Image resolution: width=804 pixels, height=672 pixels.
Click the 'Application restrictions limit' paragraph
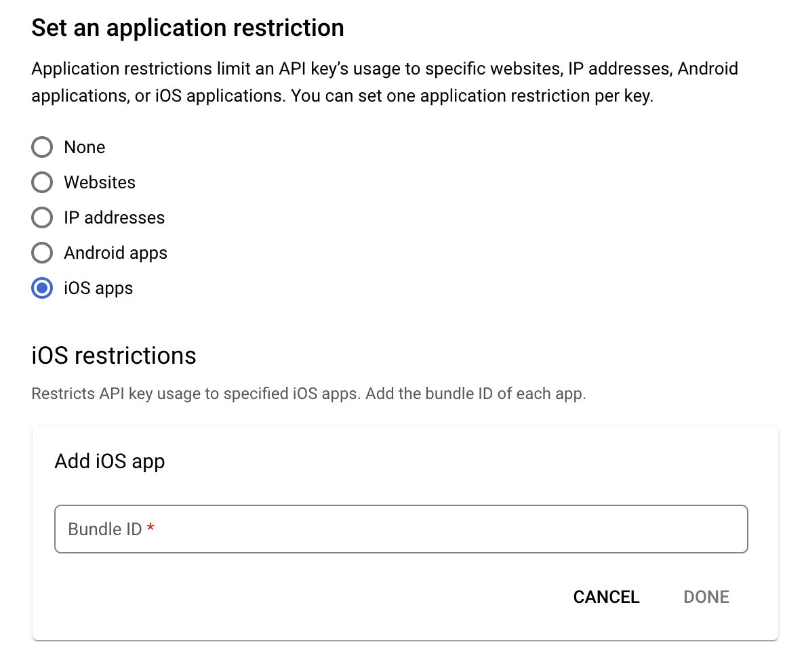point(384,83)
